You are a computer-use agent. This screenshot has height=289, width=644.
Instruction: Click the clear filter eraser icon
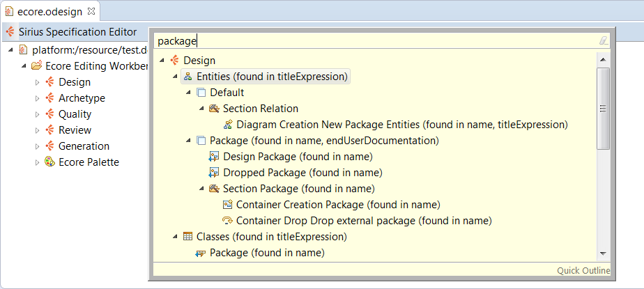[x=603, y=41]
